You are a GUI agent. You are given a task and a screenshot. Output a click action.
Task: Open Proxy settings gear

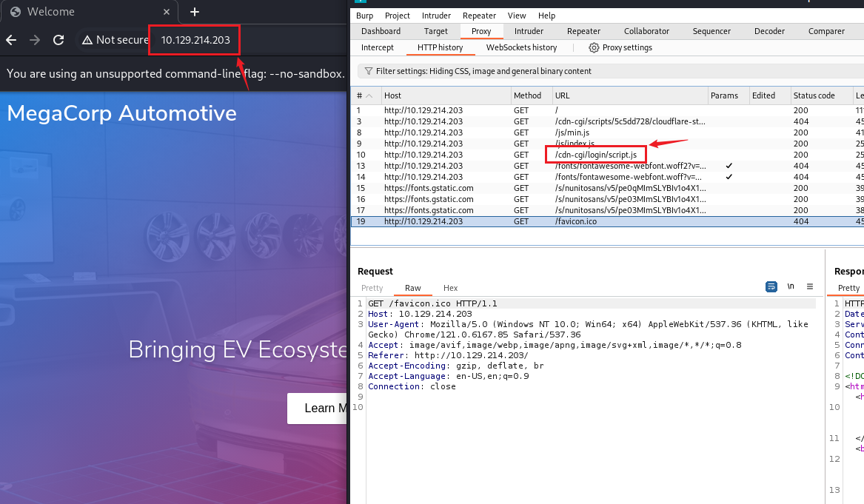(594, 48)
